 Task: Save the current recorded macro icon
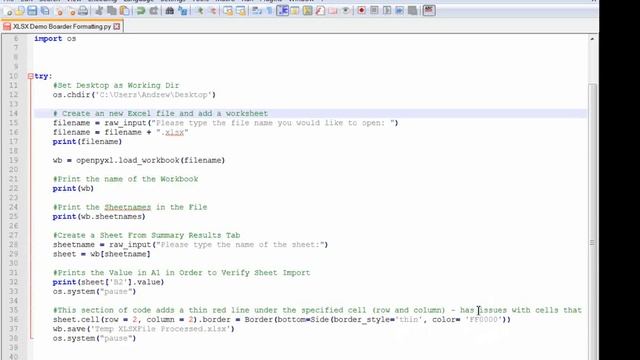click(412, 11)
